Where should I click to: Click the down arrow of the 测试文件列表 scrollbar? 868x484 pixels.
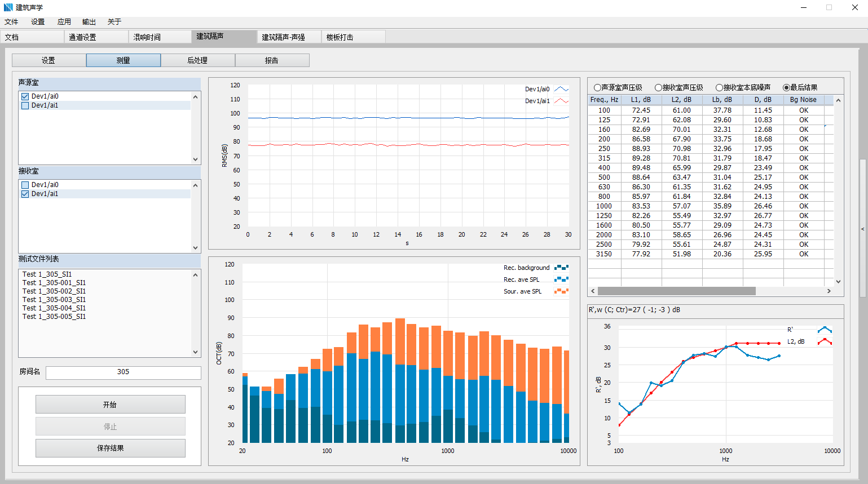[196, 352]
